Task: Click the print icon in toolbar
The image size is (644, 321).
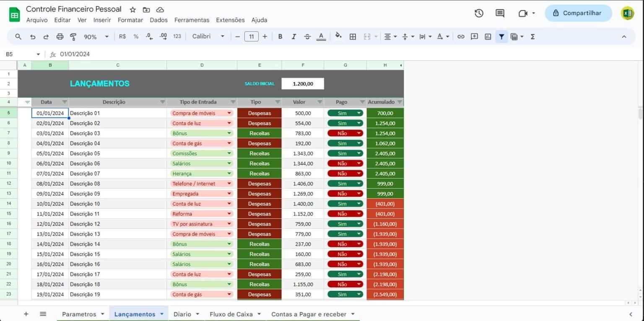Action: point(60,37)
